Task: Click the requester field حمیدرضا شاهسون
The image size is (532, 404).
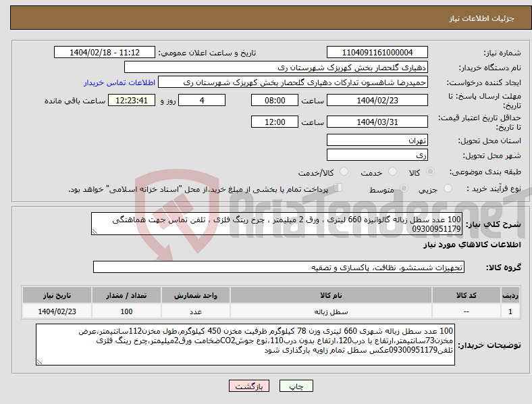Action: coord(293,82)
